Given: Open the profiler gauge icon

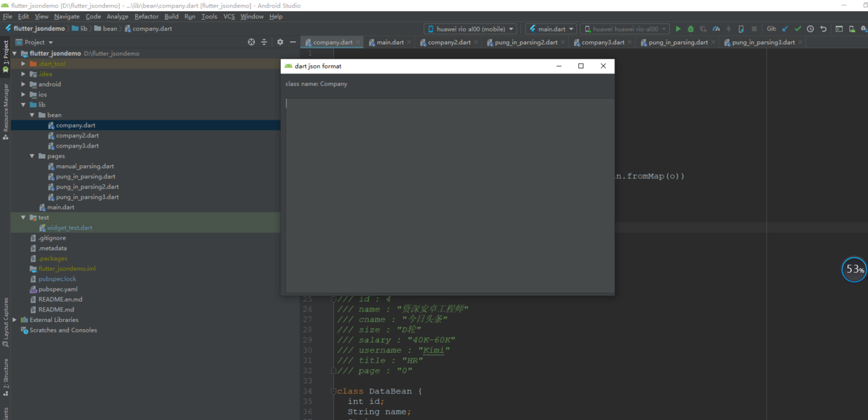Looking at the screenshot, I should (x=716, y=29).
